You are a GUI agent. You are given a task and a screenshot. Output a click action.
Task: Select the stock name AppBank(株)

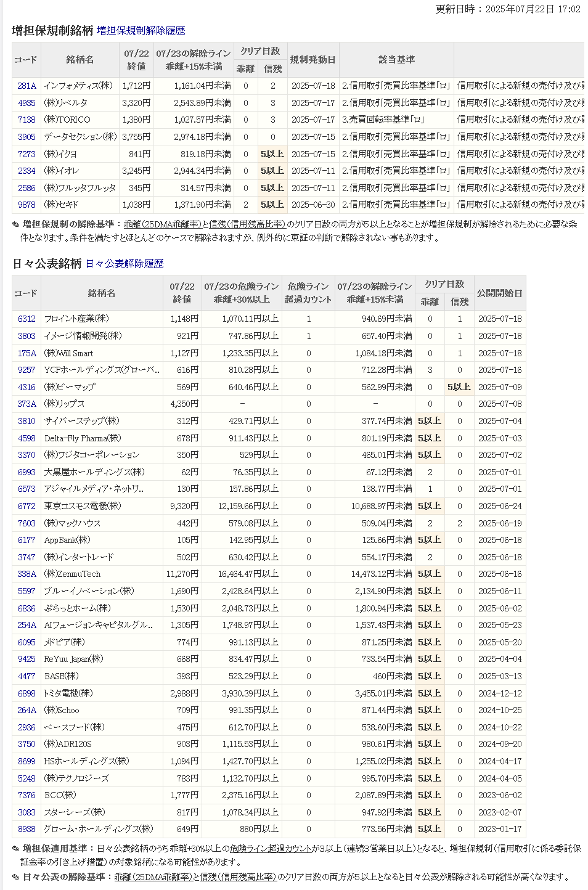tap(67, 540)
